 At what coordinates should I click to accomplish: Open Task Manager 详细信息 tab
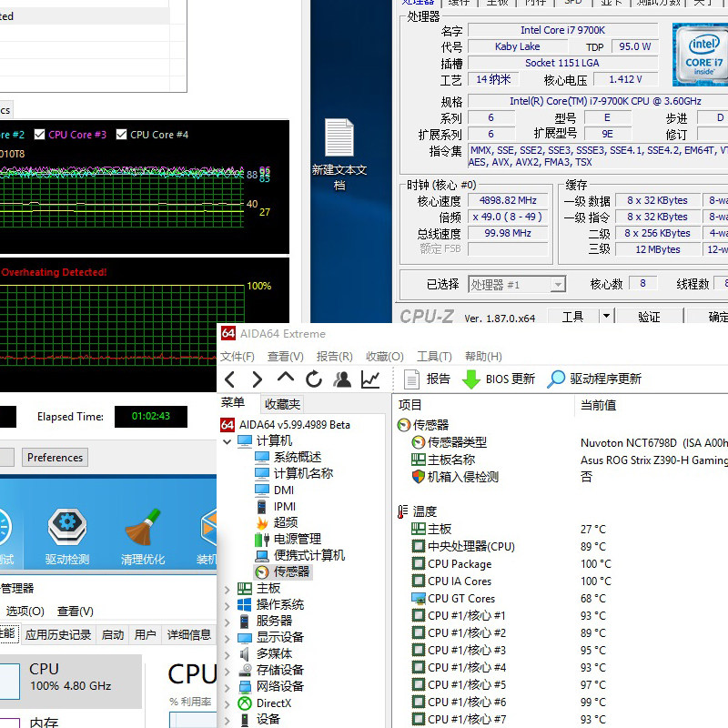[189, 634]
